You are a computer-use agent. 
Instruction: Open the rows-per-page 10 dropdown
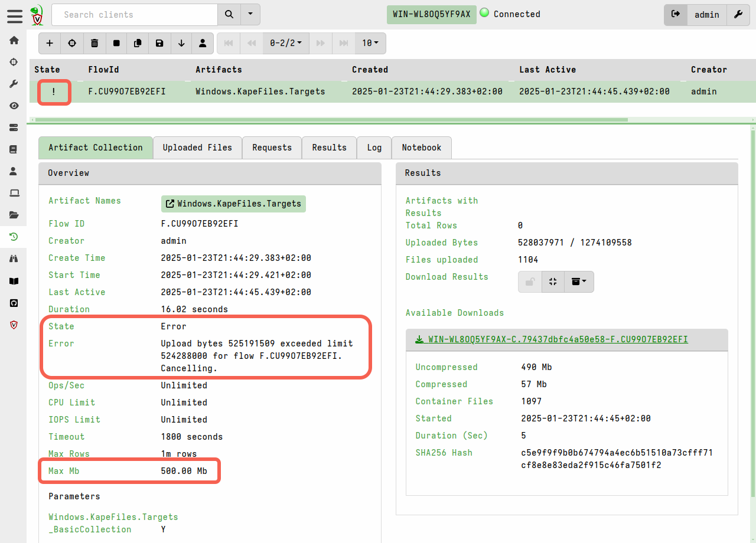tap(370, 43)
